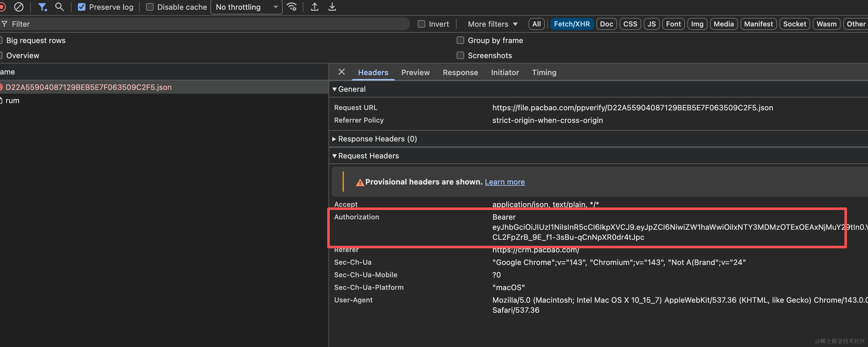Click the provisional headers warning icon
The height and width of the screenshot is (347, 868).
(x=360, y=182)
